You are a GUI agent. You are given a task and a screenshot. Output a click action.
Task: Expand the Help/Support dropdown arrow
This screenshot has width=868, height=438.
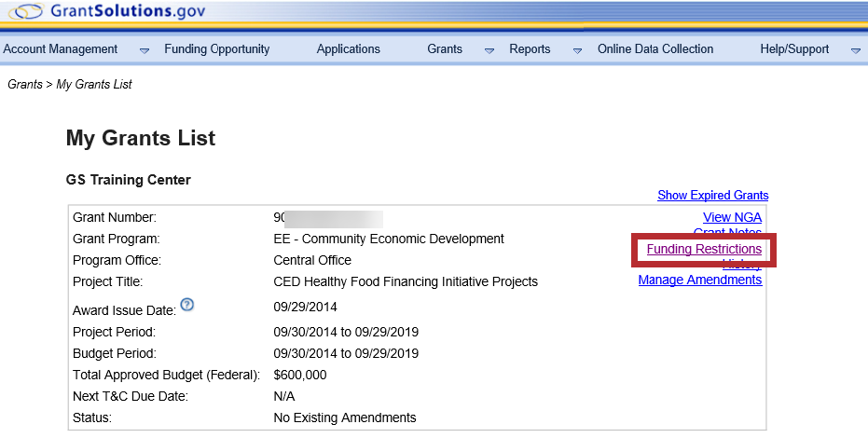pos(855,50)
